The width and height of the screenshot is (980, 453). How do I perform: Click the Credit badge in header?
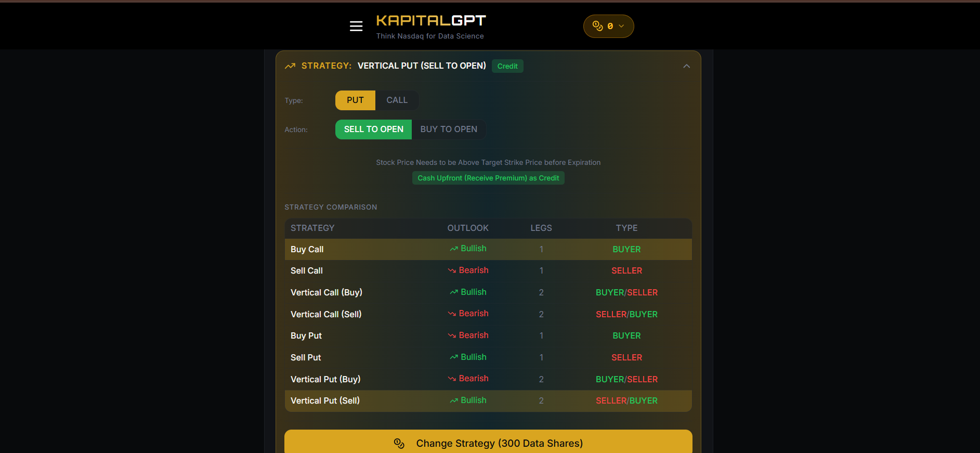point(507,66)
